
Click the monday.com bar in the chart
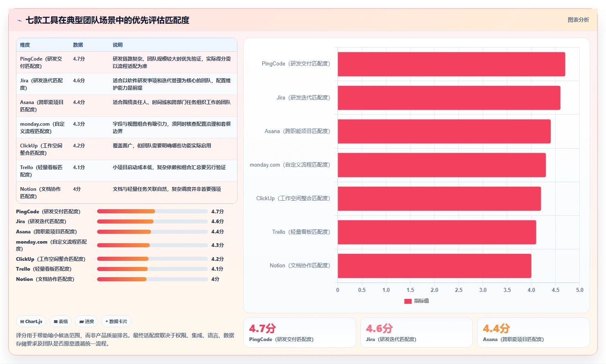click(441, 165)
